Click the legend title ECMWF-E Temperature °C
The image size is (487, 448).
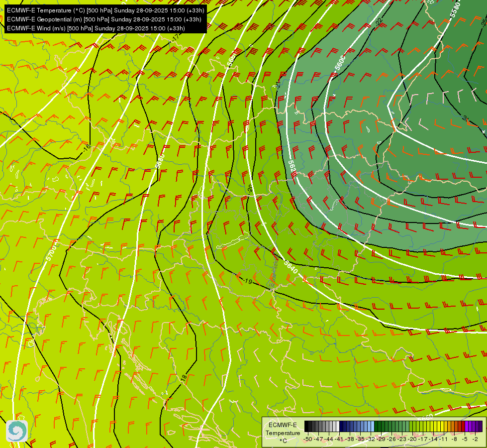[x=283, y=433]
